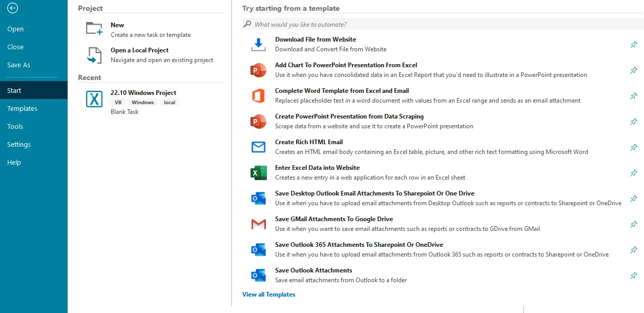
Task: Click the local tag on recent project
Action: (x=170, y=102)
